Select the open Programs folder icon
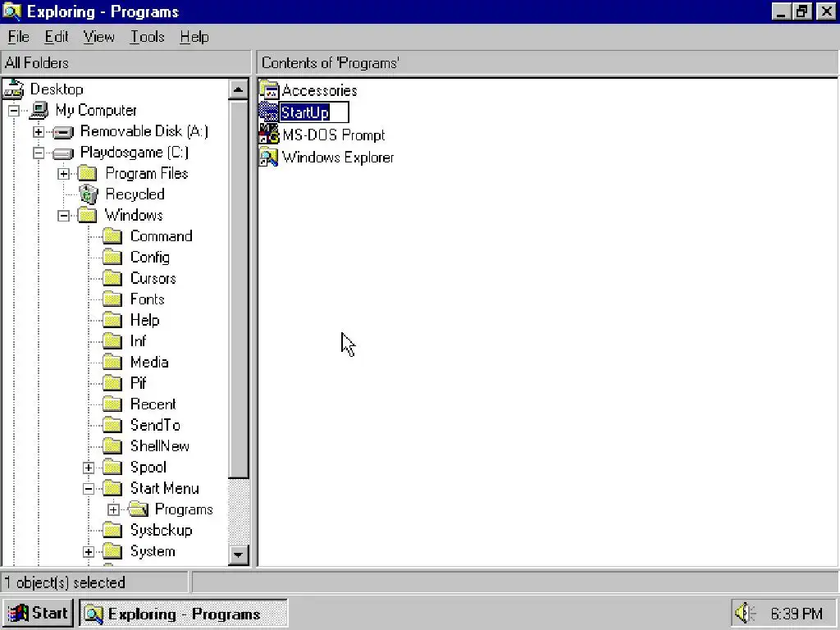This screenshot has width=840, height=630. [x=138, y=509]
